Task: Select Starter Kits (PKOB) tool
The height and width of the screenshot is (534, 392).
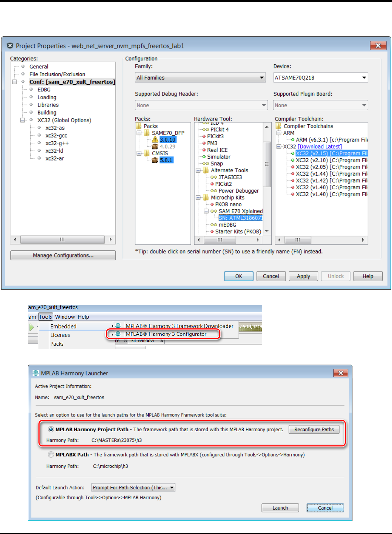Action: click(238, 231)
